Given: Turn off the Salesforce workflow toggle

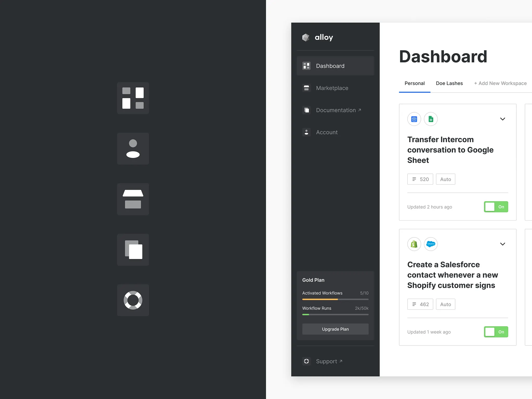Looking at the screenshot, I should coord(496,332).
